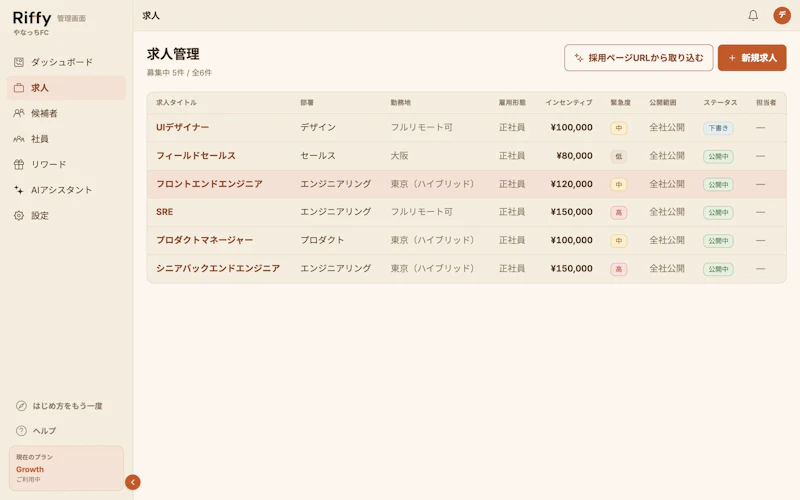Click the sparkle icon beside AIアシスタント
800x500 pixels.
coord(19,190)
